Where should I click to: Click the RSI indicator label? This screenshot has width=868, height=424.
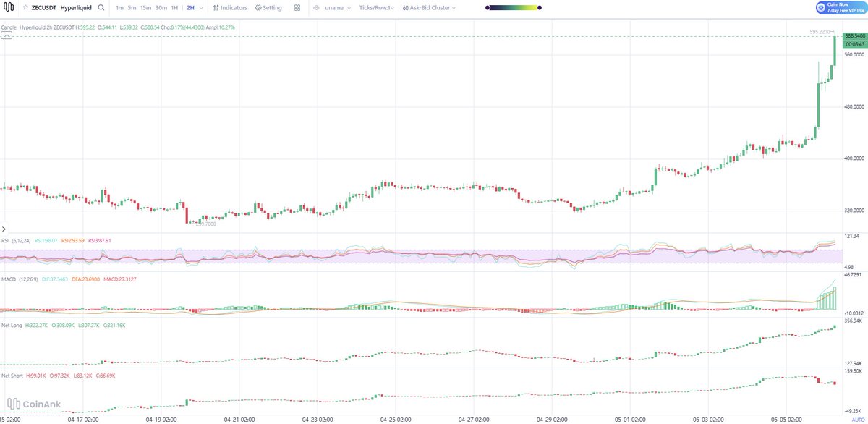coord(5,240)
